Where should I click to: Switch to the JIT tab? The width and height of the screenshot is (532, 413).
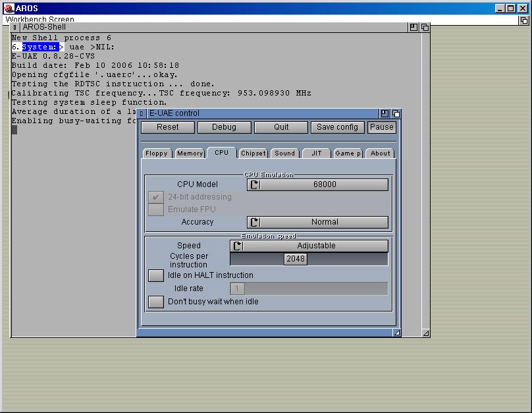pos(317,153)
